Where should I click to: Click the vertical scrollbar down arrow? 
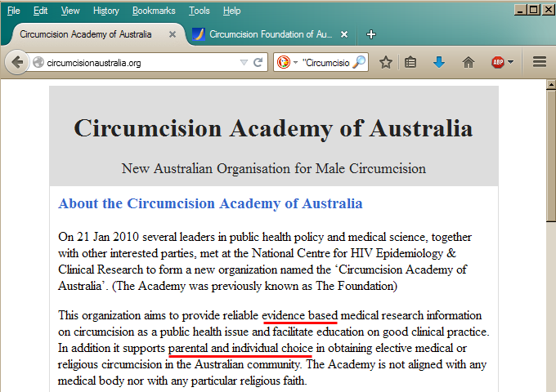coord(550,385)
